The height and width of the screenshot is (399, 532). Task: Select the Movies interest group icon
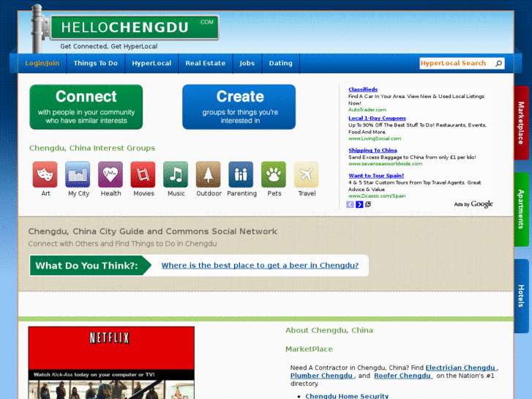point(143,174)
